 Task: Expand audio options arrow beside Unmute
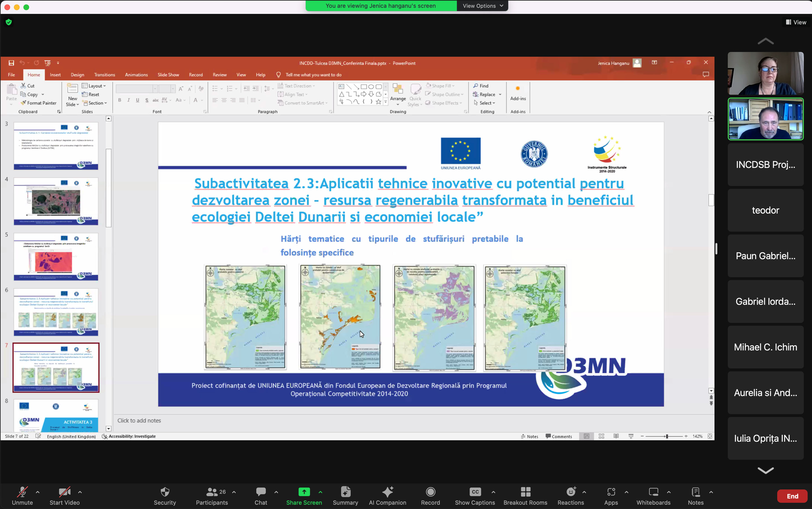[38, 492]
